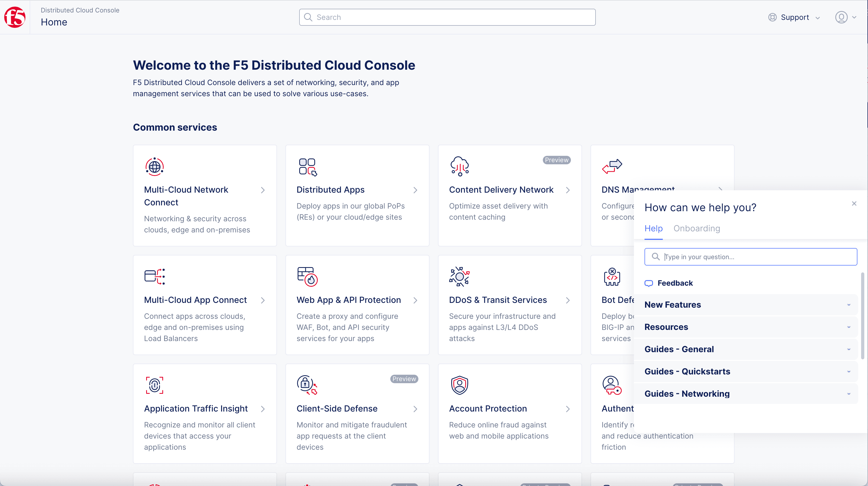Viewport: 868px width, 486px height.
Task: Expand the Guides - Networking section
Action: [747, 394]
